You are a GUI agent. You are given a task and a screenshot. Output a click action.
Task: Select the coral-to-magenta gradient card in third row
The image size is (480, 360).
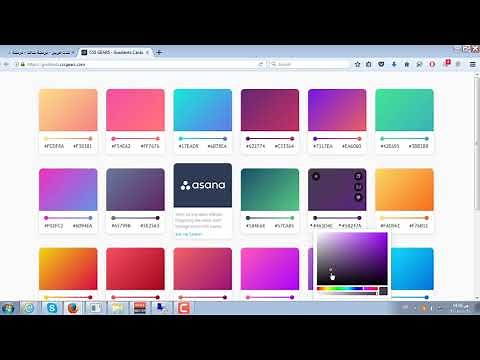pyautogui.click(x=203, y=269)
